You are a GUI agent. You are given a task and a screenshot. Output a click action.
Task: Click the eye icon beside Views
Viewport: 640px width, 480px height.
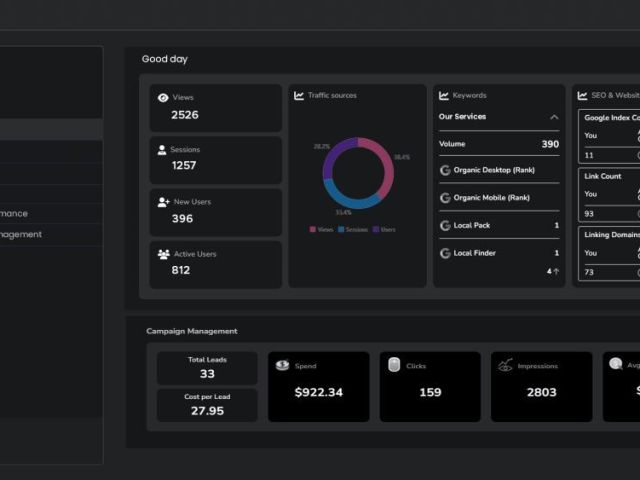click(x=163, y=98)
